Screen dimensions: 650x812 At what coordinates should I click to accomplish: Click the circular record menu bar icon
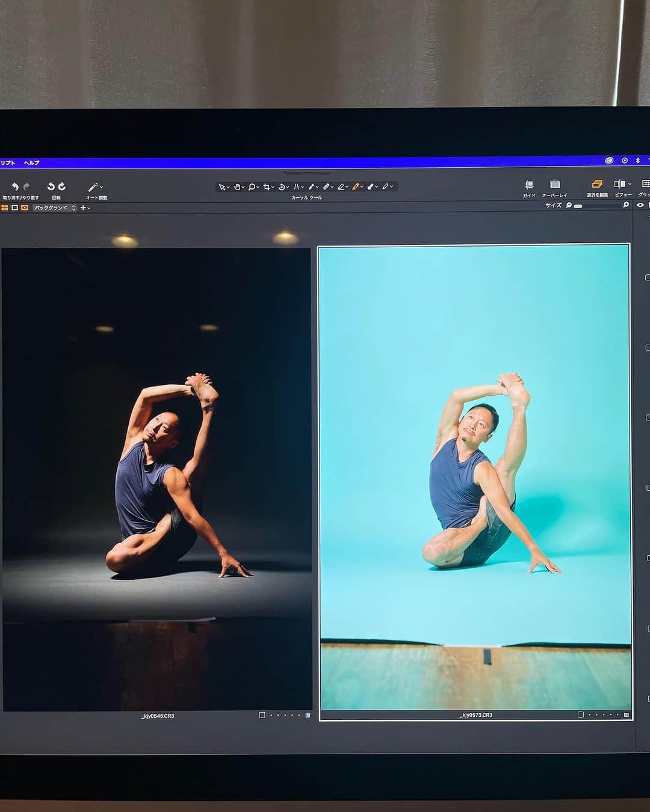click(625, 161)
